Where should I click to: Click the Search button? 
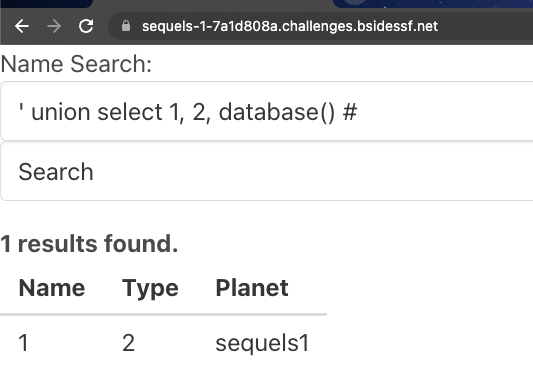click(x=266, y=171)
